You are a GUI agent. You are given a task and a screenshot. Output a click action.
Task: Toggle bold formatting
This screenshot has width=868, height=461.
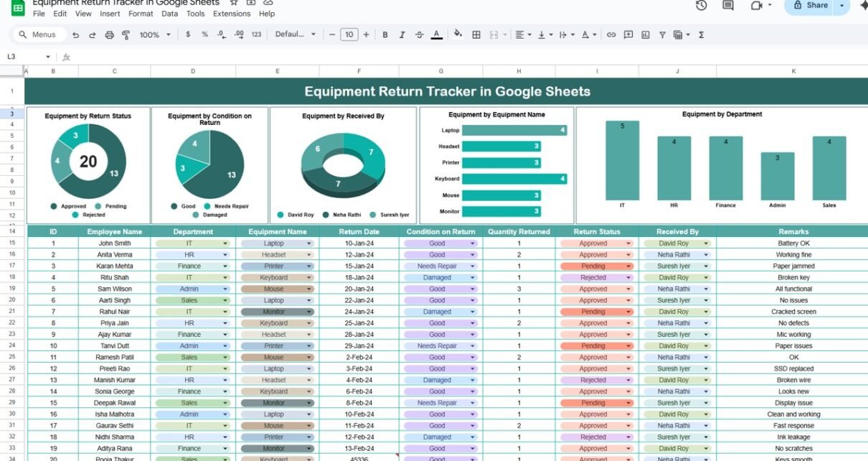385,34
